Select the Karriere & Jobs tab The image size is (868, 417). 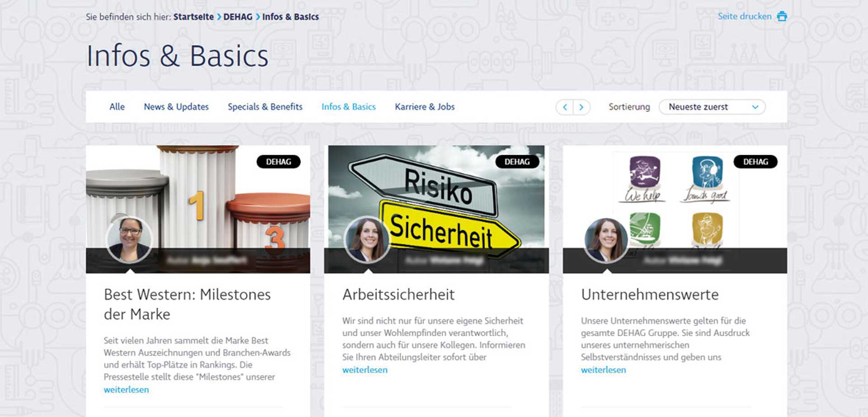point(425,107)
